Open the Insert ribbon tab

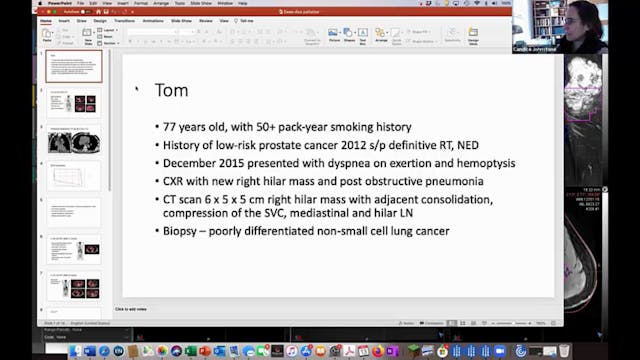click(x=64, y=20)
